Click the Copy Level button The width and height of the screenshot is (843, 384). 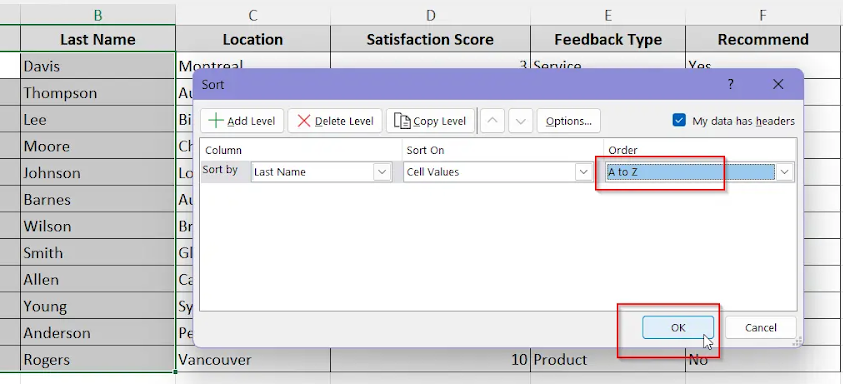430,121
